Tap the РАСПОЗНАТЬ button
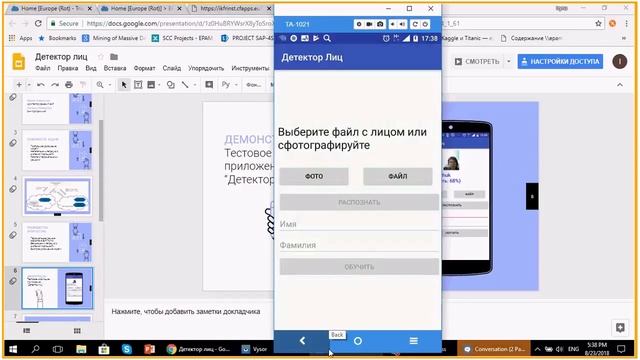The image size is (640, 360). (x=359, y=202)
